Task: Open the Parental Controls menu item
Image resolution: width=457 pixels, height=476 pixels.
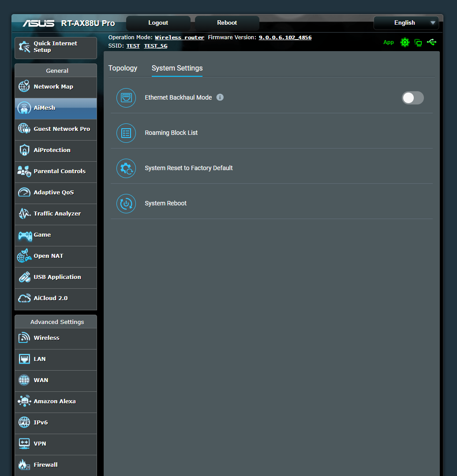Action: pos(56,172)
